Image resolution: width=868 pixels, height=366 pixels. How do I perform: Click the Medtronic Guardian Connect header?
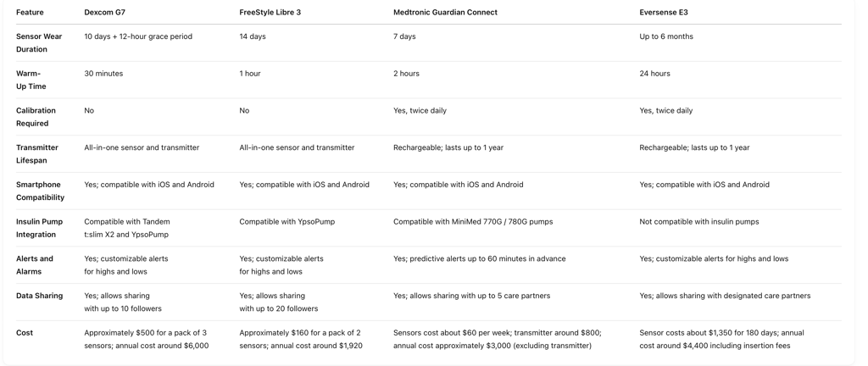coord(445,12)
